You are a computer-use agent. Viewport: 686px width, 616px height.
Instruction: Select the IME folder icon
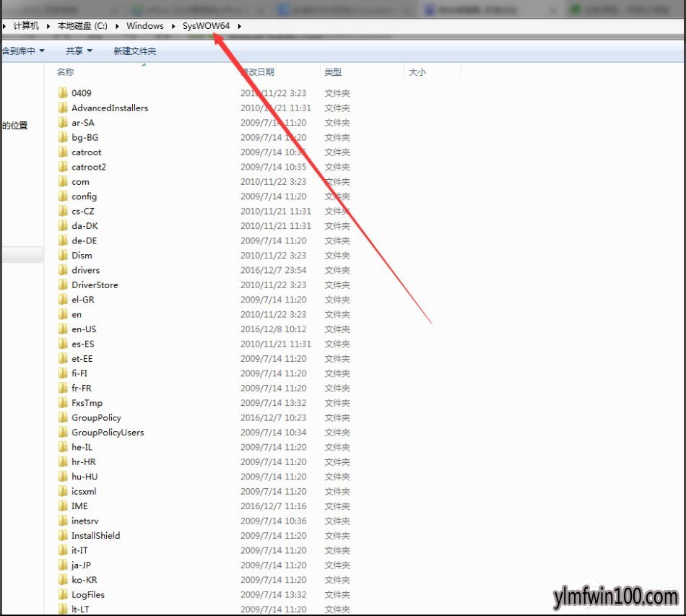63,506
